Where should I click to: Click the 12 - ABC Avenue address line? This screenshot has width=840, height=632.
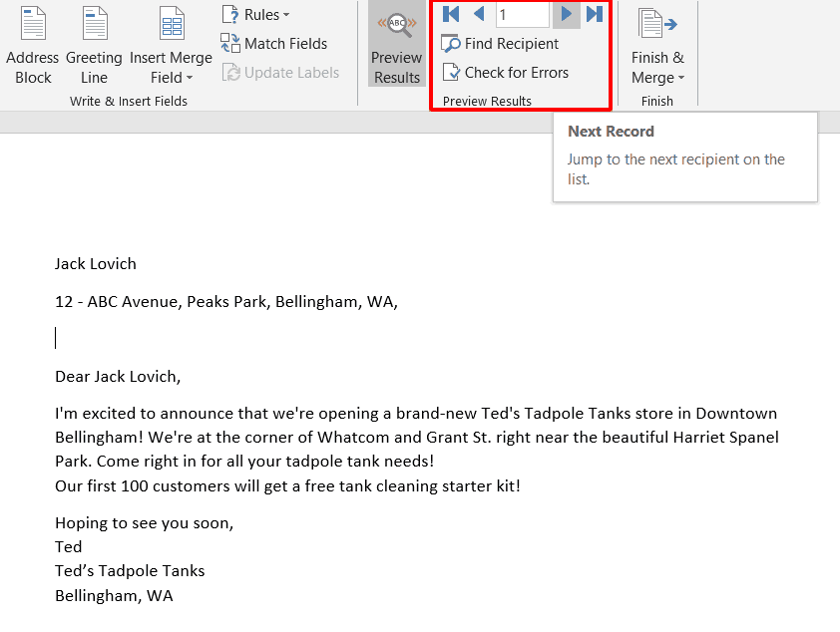(226, 302)
